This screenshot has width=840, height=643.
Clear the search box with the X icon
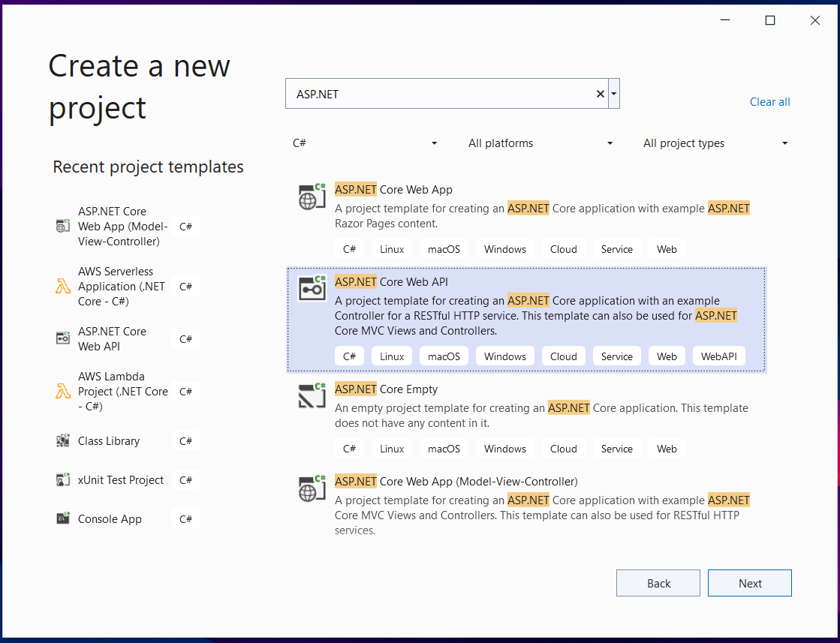600,94
